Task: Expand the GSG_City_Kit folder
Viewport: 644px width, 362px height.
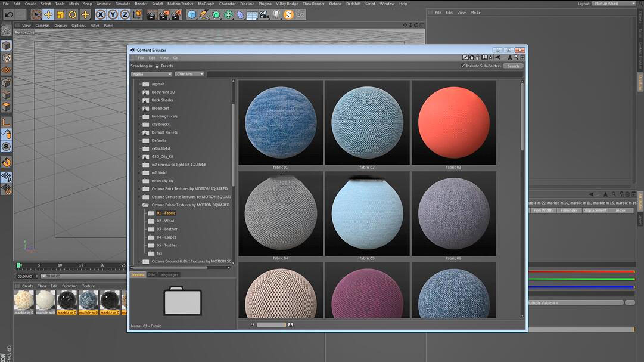Action: [x=139, y=157]
